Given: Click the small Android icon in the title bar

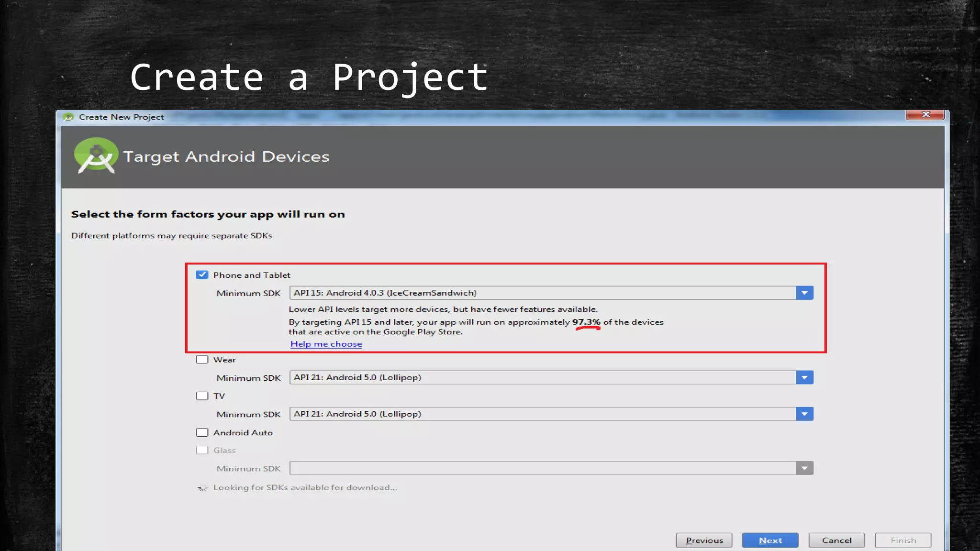Looking at the screenshot, I should click(x=68, y=117).
